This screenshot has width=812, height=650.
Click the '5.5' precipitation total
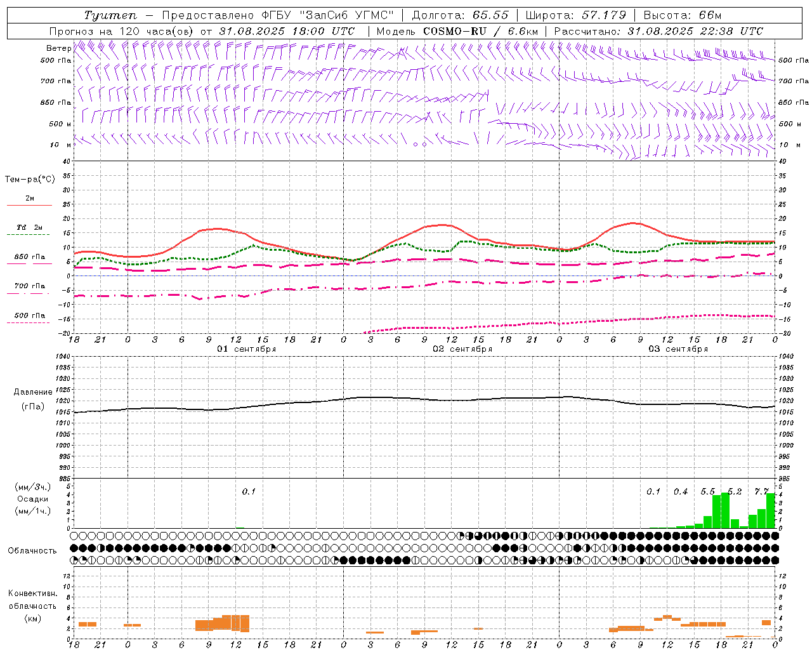pyautogui.click(x=707, y=492)
